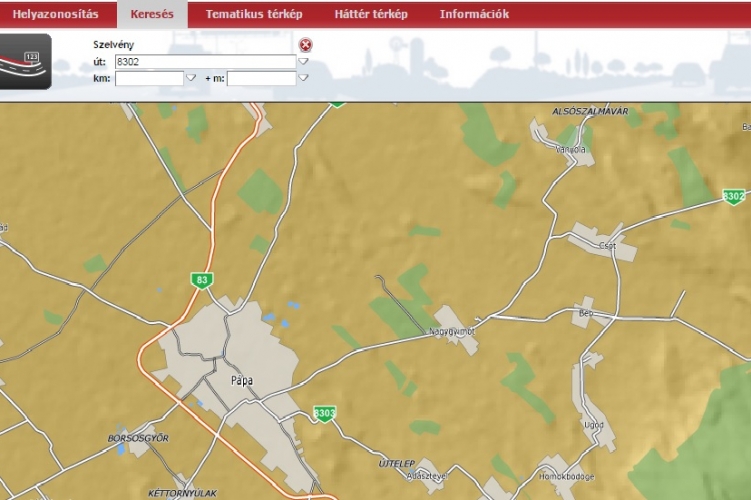Expand the út road number dropdown
This screenshot has width=751, height=500.
pyautogui.click(x=303, y=62)
